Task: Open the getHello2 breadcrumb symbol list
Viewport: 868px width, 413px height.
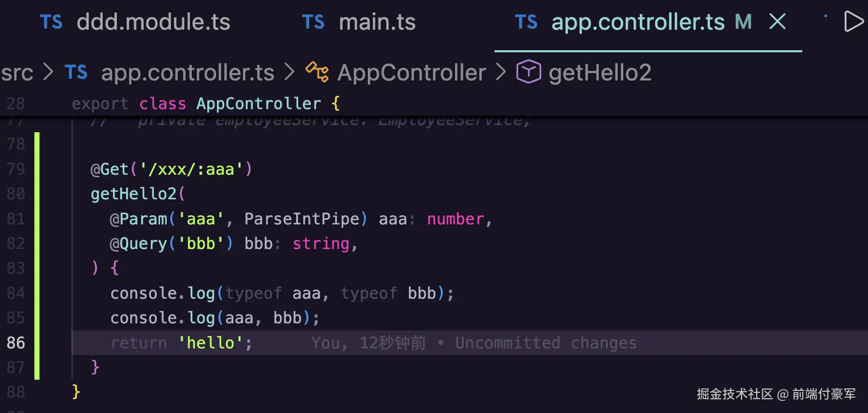Action: 600,73
